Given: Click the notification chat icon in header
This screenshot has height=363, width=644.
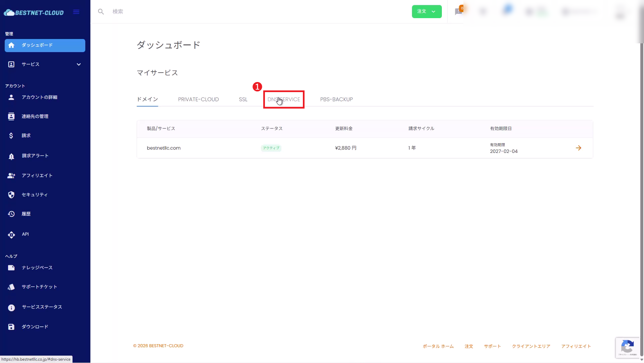Looking at the screenshot, I should pos(458,12).
